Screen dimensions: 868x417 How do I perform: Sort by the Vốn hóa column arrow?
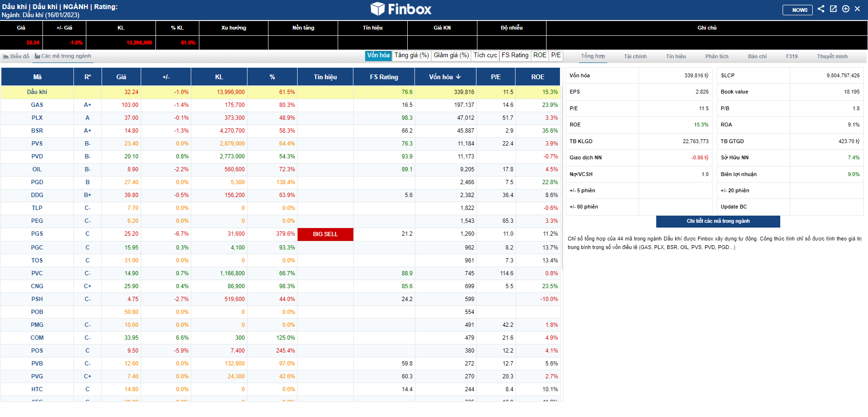click(x=458, y=77)
